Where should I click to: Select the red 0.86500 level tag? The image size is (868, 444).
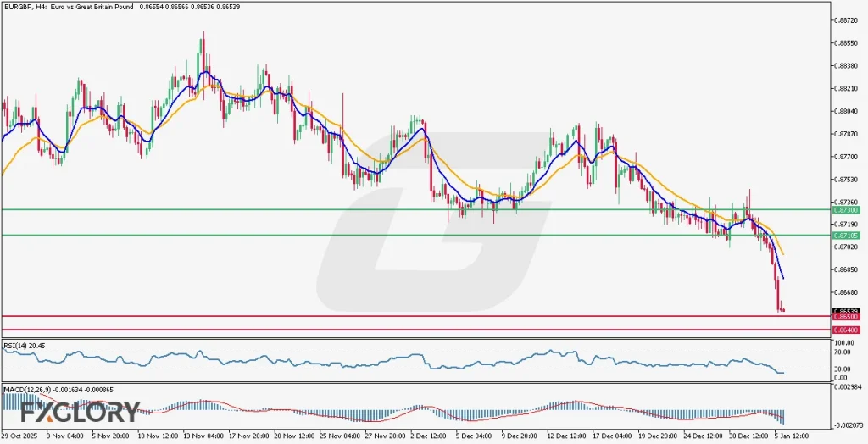pos(847,316)
